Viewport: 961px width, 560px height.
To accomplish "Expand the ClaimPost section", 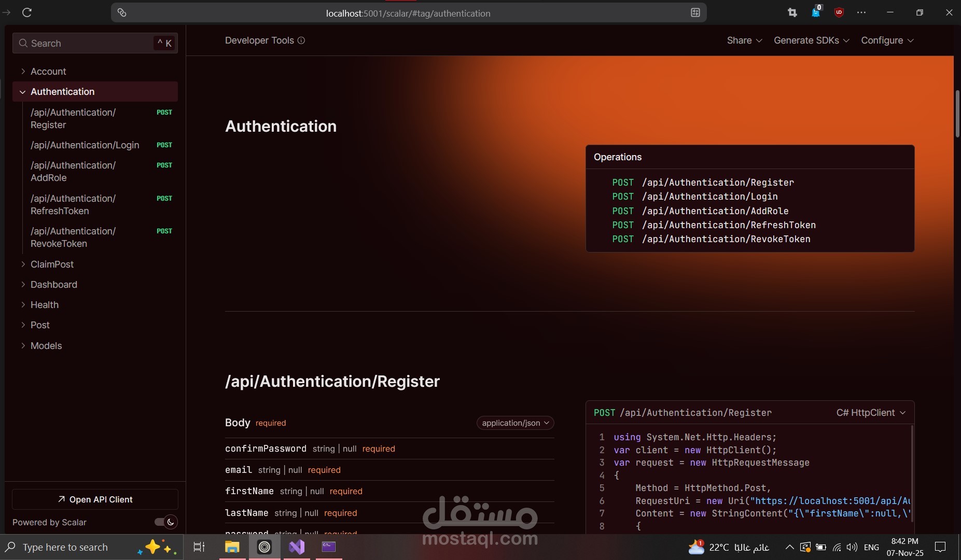I will pyautogui.click(x=95, y=264).
